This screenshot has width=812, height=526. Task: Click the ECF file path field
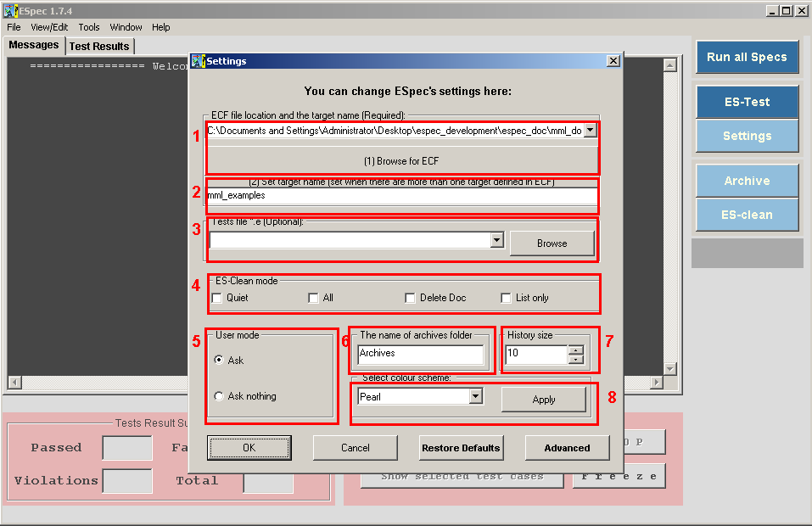[x=395, y=131]
